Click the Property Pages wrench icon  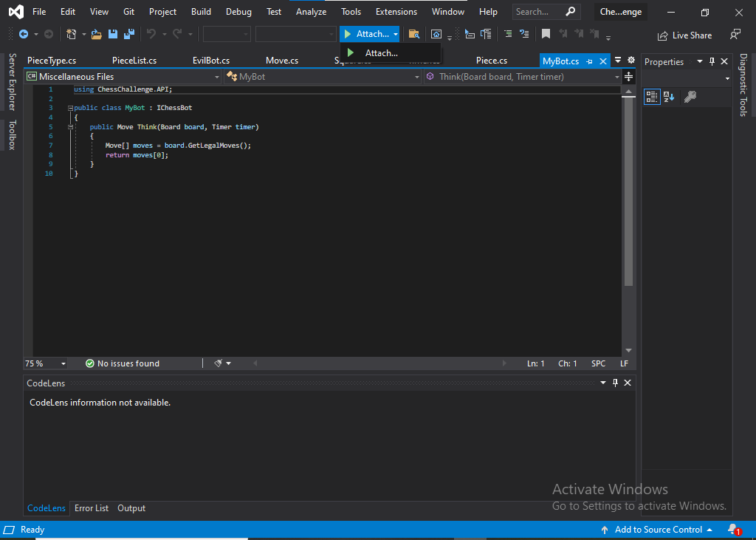pos(690,97)
